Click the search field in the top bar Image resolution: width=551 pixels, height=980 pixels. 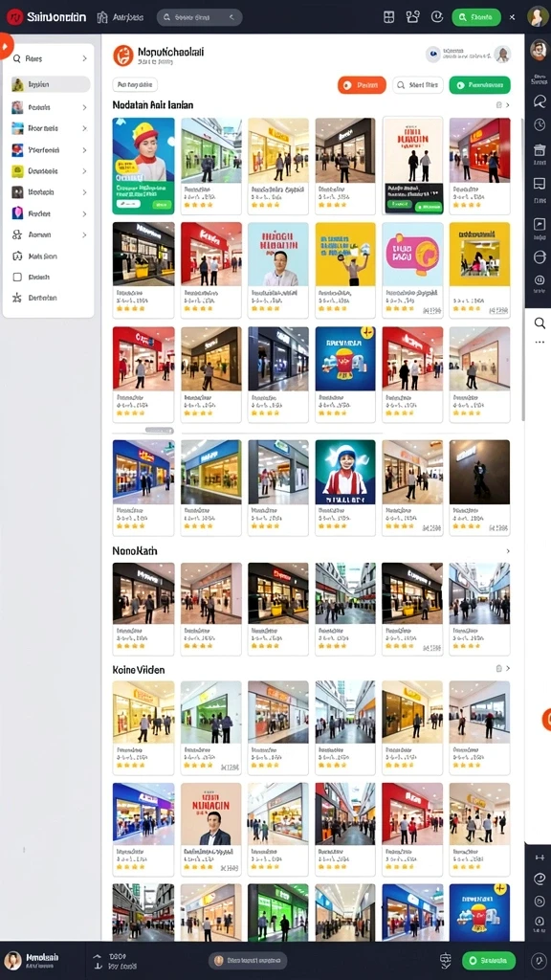199,17
